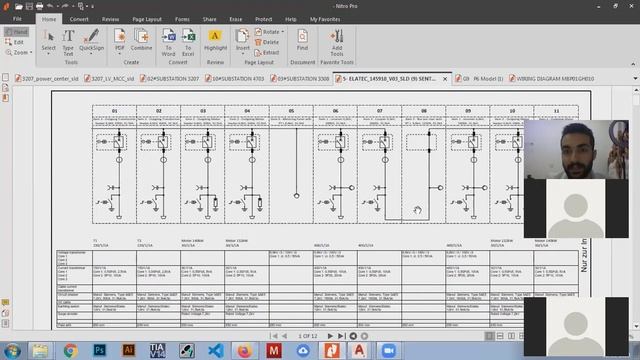640x360 pixels.
Task: Switch to the Convert ribbon tab
Action: (79, 19)
